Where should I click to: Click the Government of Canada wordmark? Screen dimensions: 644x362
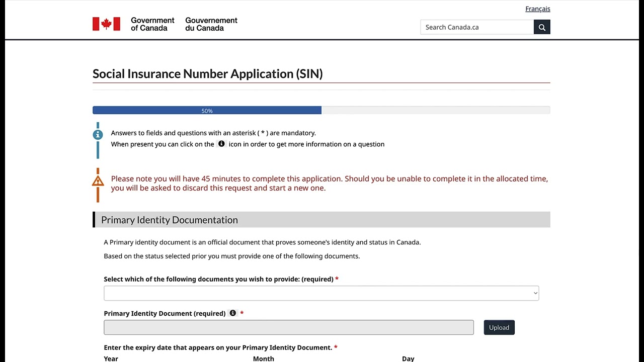(152, 24)
